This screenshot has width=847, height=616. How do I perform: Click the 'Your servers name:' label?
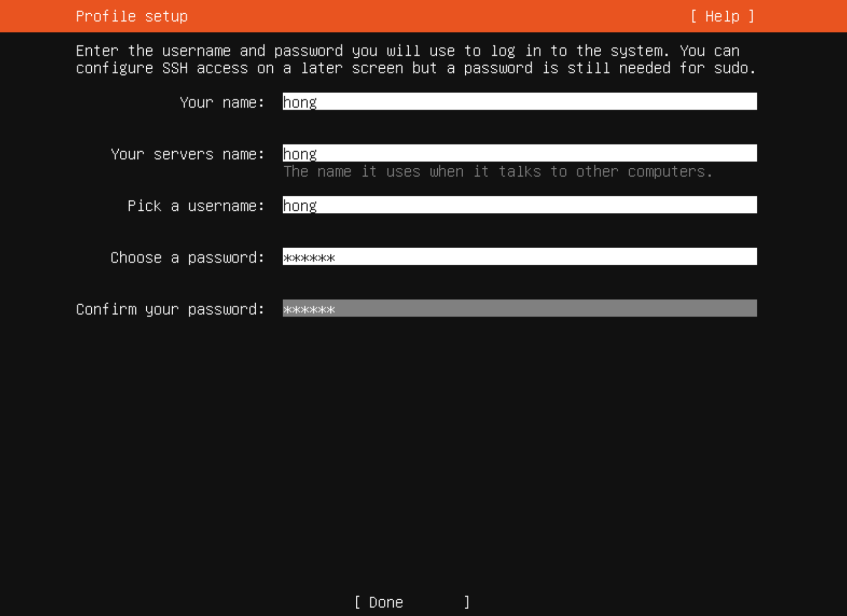(x=187, y=154)
